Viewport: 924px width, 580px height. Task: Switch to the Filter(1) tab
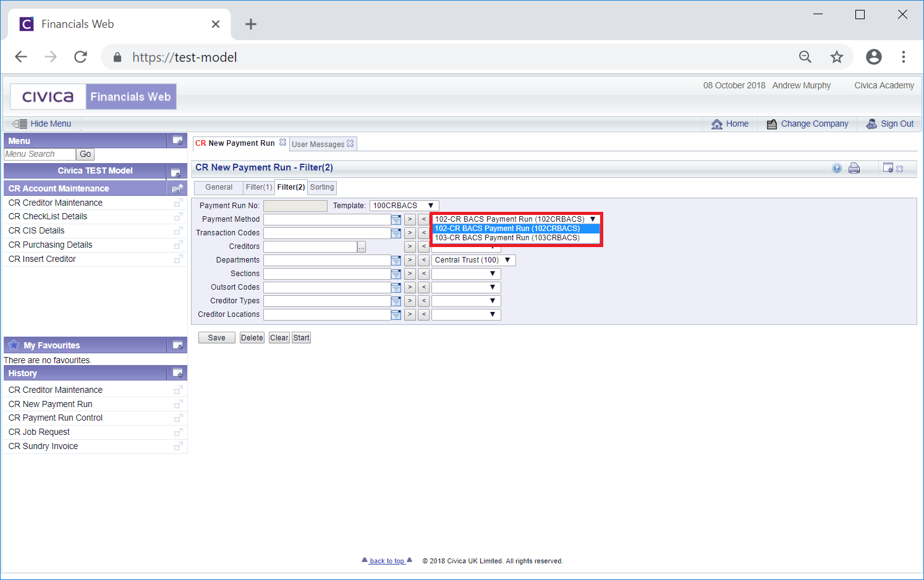pyautogui.click(x=259, y=187)
